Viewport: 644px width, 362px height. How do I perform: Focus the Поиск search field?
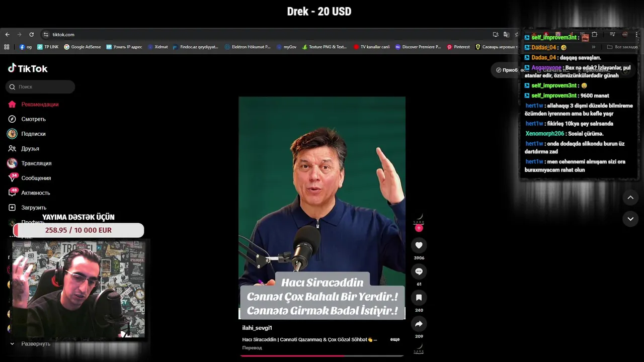(40, 87)
